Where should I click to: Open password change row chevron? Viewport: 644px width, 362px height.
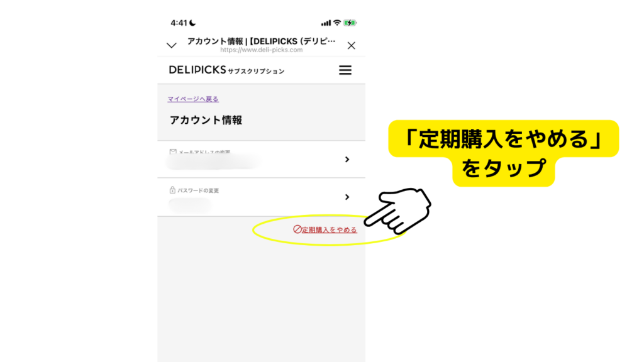(x=347, y=197)
